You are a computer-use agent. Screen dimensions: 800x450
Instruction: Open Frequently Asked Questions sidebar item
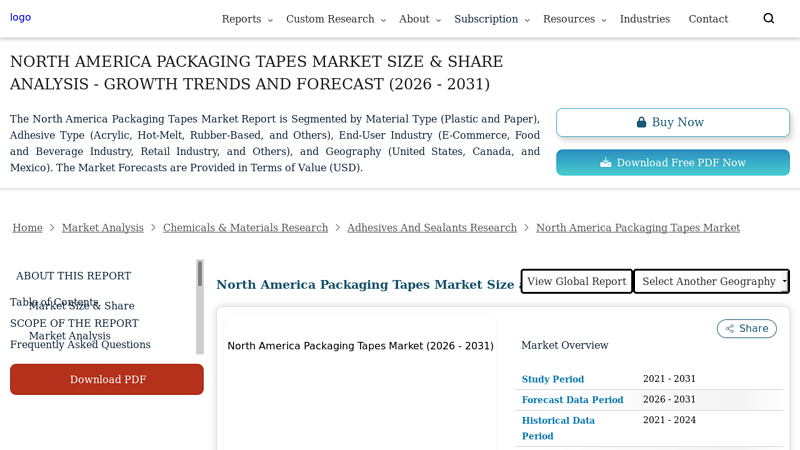[x=80, y=344]
